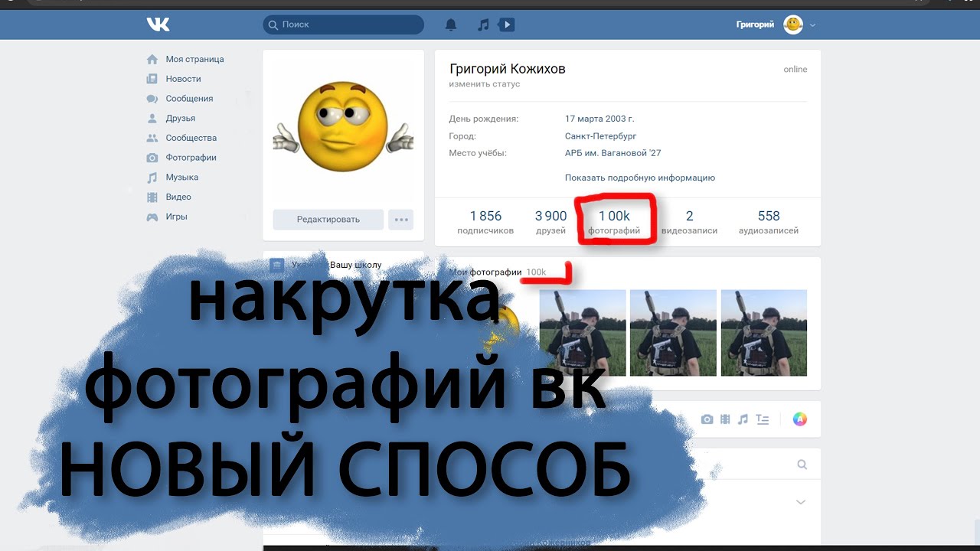Click the wall search magnifier icon
This screenshot has height=551, width=980.
802,465
